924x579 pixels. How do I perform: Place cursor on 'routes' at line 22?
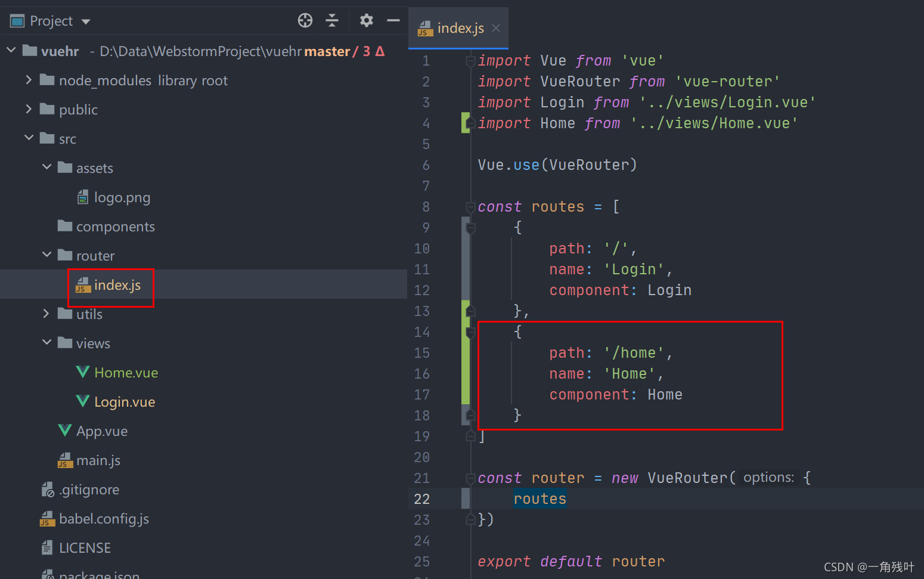[540, 499]
